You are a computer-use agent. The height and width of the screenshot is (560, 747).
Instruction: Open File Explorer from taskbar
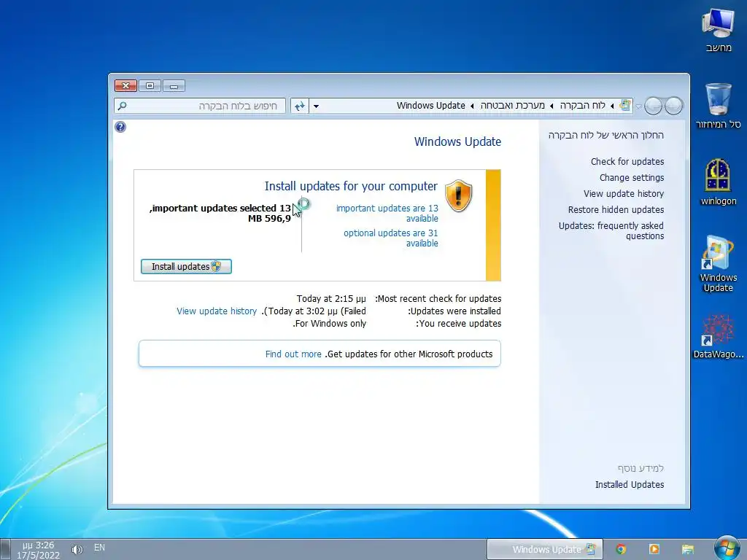click(x=687, y=549)
